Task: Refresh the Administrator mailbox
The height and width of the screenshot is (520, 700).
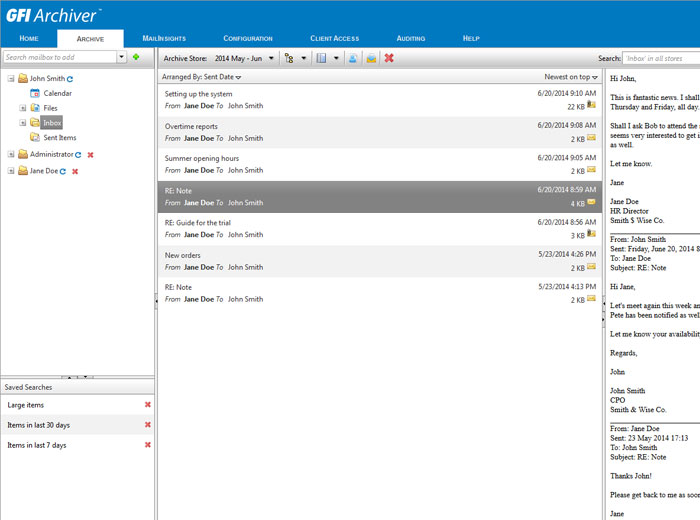Action: tap(78, 155)
